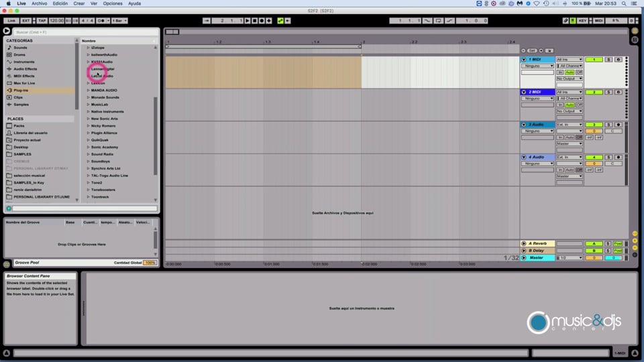
Task: Click the Play button in transport
Action: (248, 21)
